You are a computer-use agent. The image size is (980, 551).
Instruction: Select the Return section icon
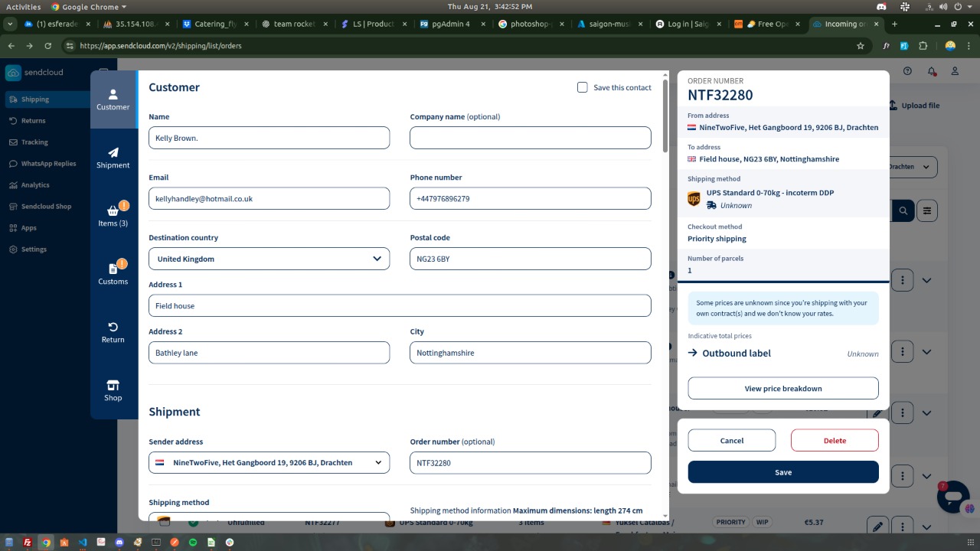[113, 332]
